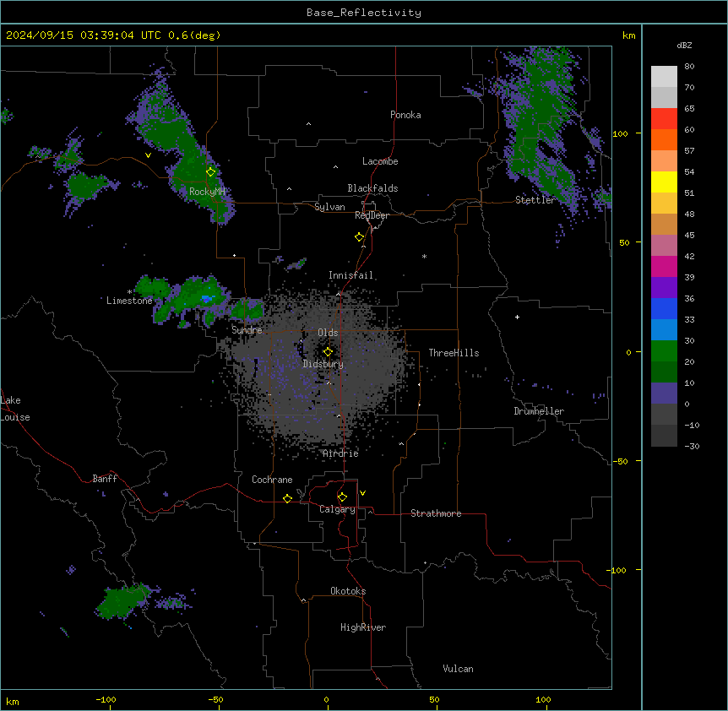Click the white plus marker north of Drumheller
The width and height of the screenshot is (728, 711).
(517, 317)
